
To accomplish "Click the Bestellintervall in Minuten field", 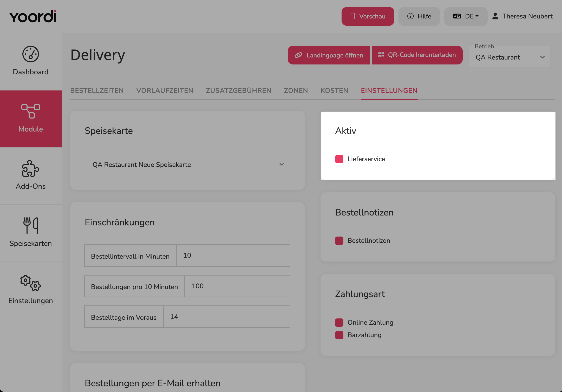I will coord(233,256).
